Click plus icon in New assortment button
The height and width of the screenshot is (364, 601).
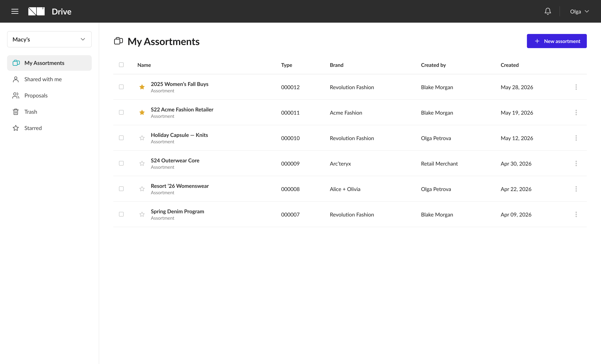[537, 41]
